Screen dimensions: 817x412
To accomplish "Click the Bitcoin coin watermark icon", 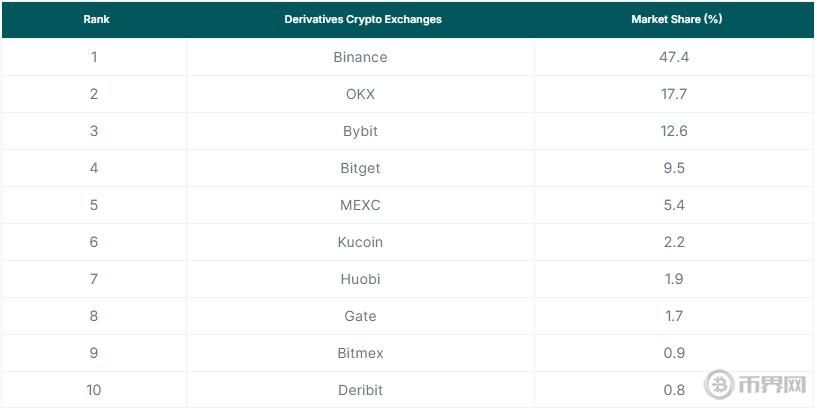I will [x=719, y=384].
